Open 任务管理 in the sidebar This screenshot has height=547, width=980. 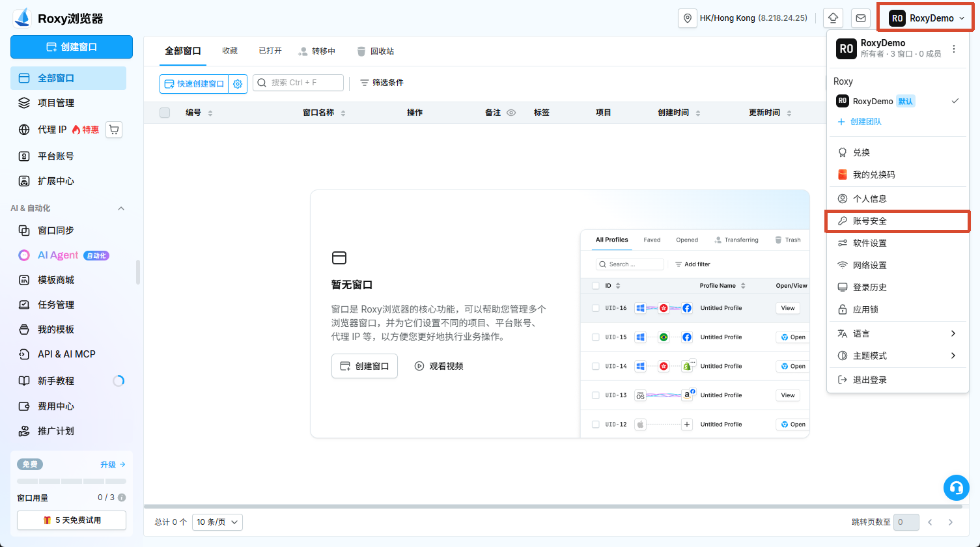coord(68,305)
